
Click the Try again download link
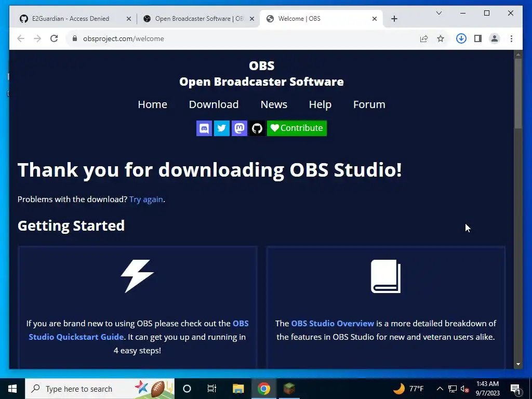[x=146, y=199]
